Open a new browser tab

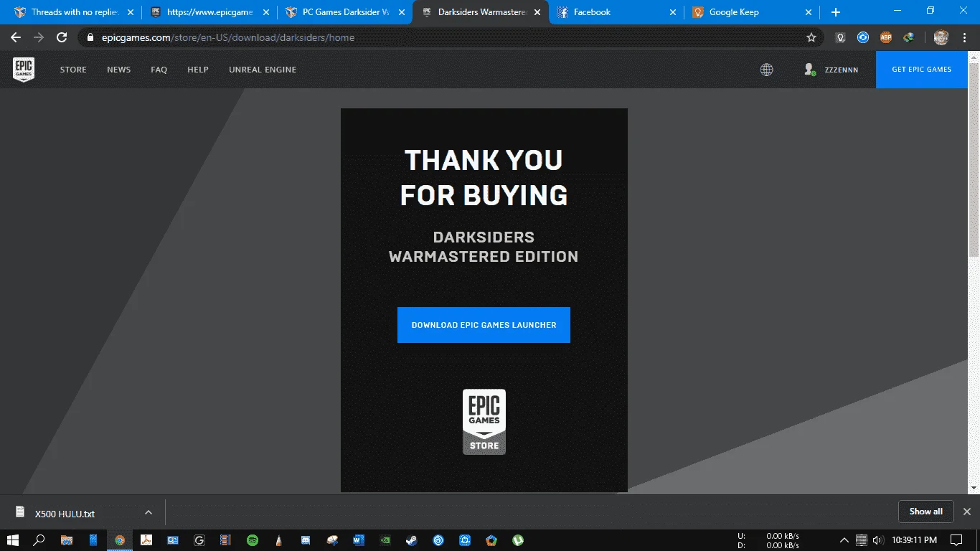836,12
